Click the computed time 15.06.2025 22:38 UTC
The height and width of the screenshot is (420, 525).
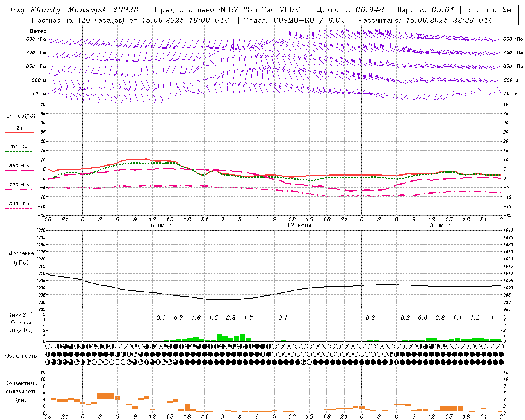click(450, 20)
